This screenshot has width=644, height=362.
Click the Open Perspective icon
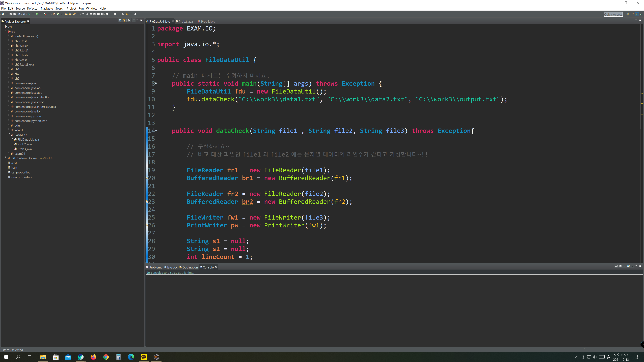[x=628, y=14]
